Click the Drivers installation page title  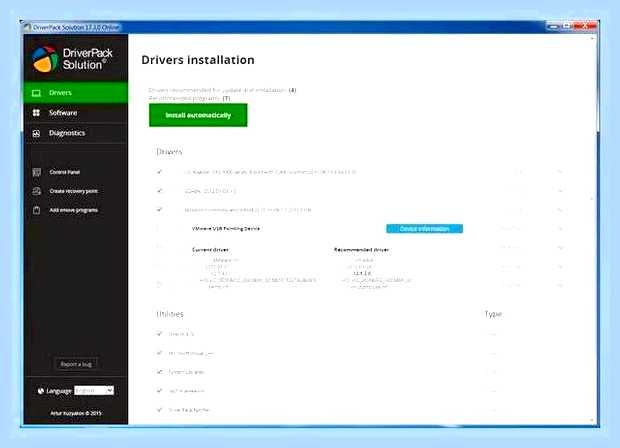point(198,60)
